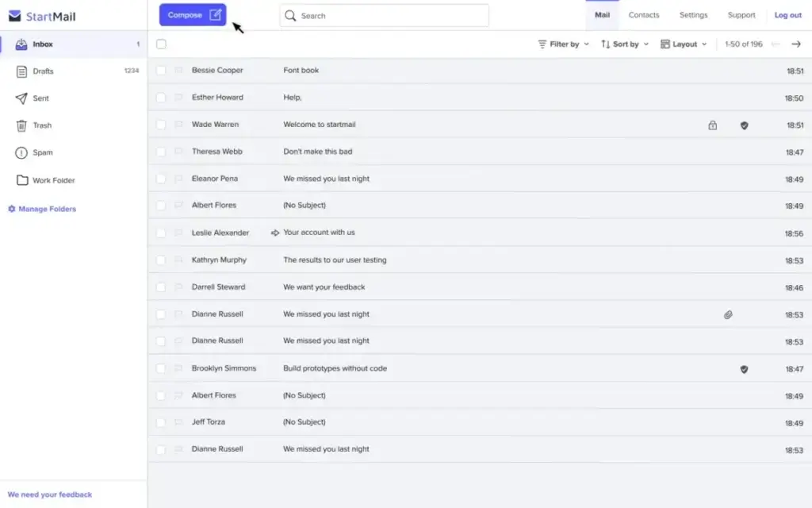Open the Sent paper-plane icon

click(21, 98)
